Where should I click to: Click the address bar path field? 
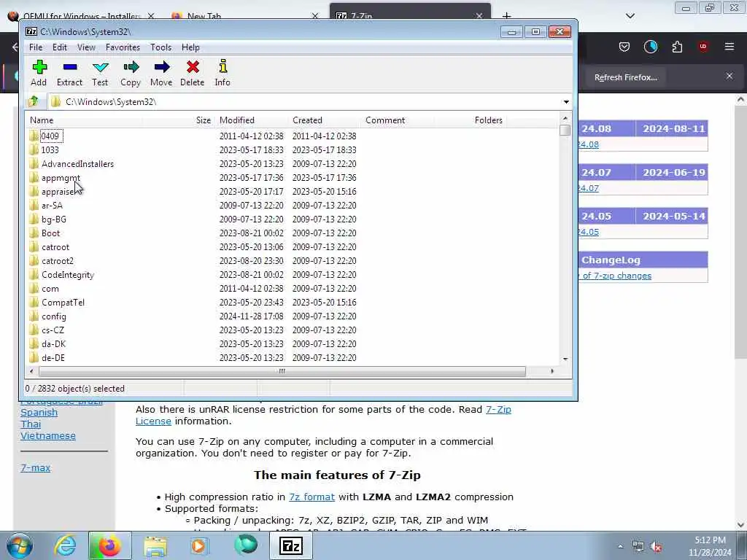305,101
